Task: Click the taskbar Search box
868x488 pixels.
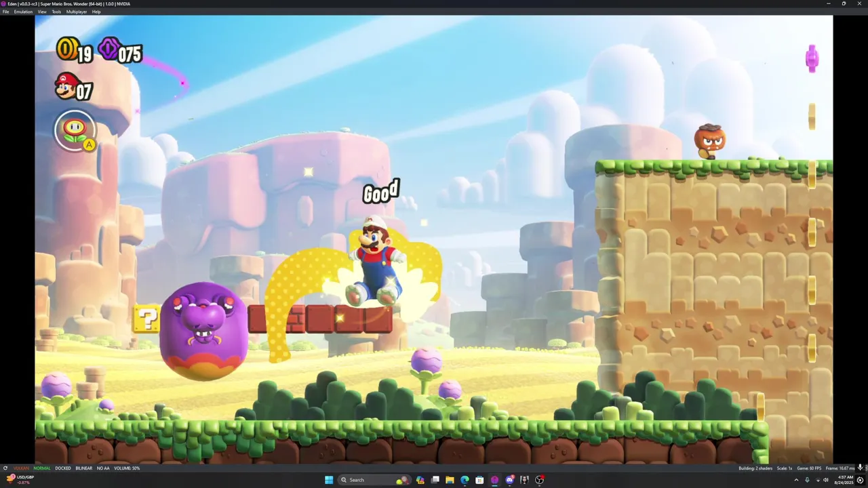Action: [375, 480]
